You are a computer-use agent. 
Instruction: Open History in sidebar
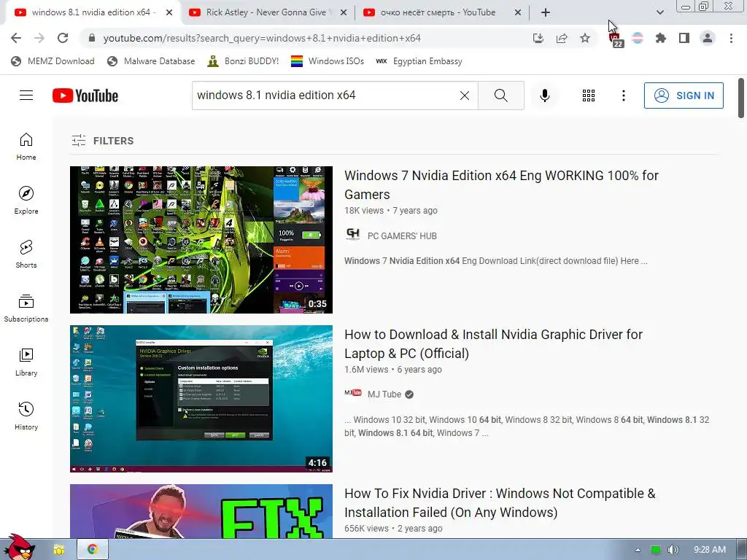26,416
